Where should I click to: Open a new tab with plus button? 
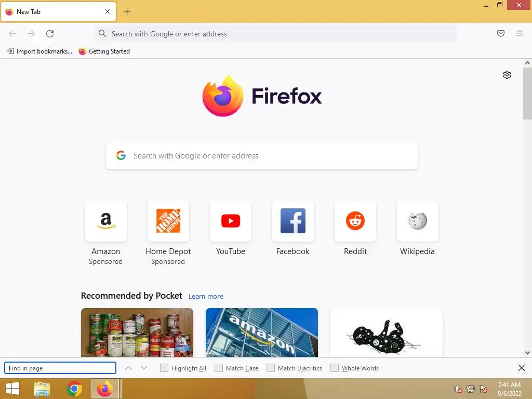(127, 12)
